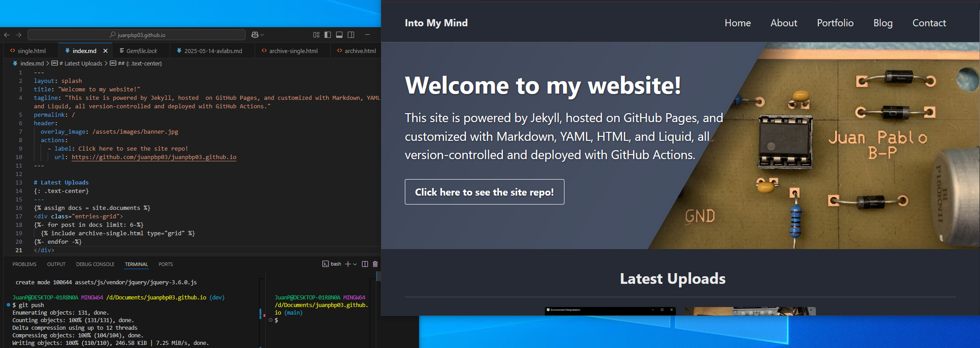This screenshot has height=348, width=980.
Task: Click the 'permalink: /' line in editor
Action: coord(54,115)
